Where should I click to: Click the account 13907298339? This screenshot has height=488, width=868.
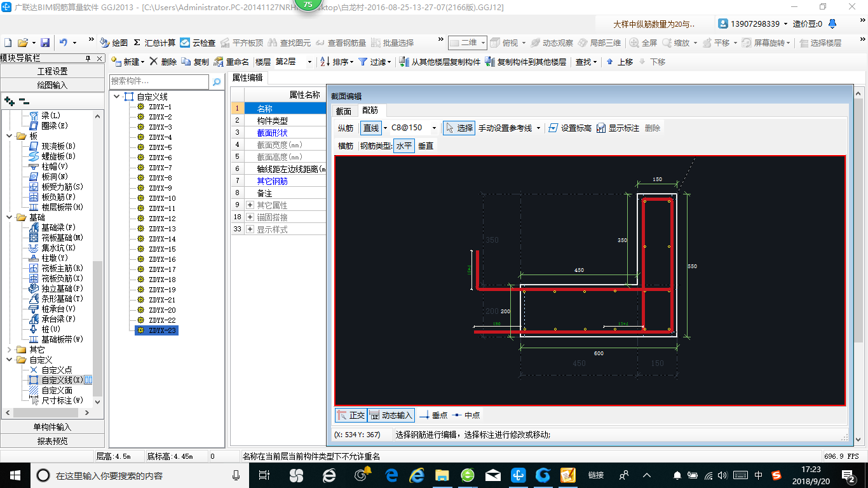click(x=754, y=24)
